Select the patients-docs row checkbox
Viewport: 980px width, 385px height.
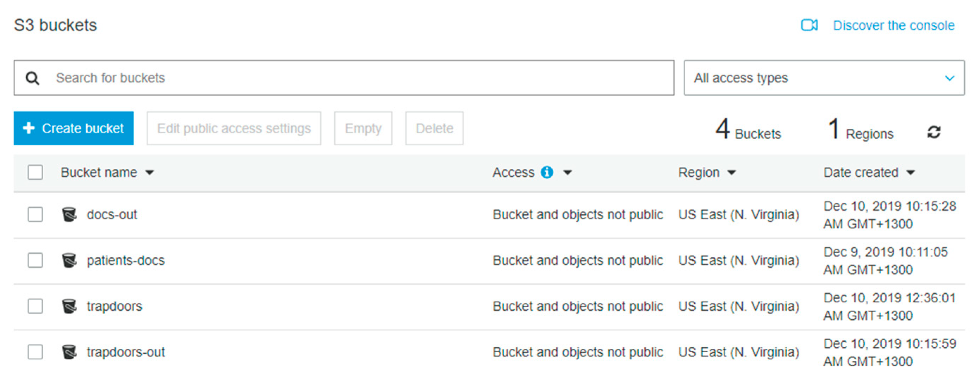[35, 260]
